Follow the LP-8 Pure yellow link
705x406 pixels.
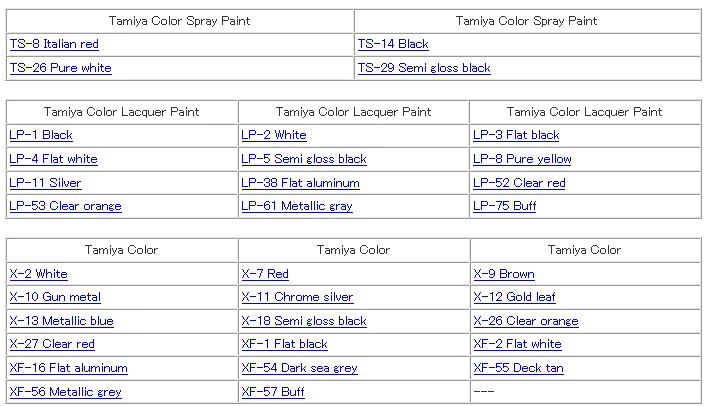point(522,159)
